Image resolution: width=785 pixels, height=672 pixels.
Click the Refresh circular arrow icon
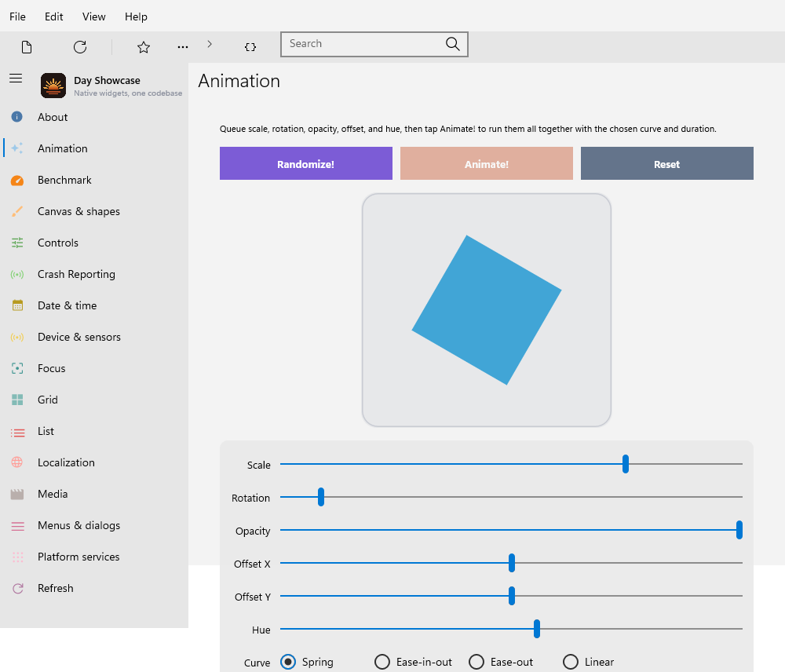[x=18, y=588]
